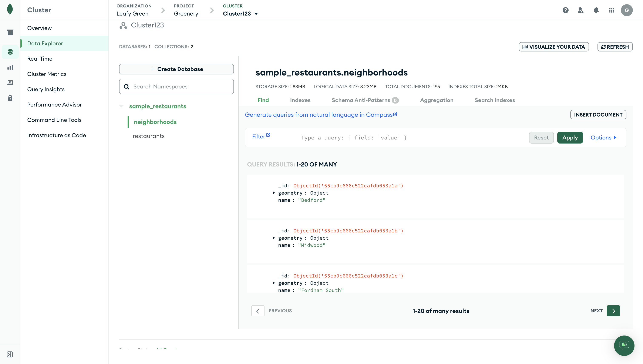Expand the query Options
Image resolution: width=643 pixels, height=364 pixels.
pos(603,138)
